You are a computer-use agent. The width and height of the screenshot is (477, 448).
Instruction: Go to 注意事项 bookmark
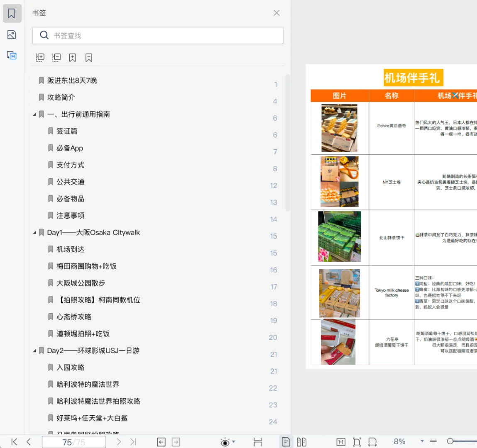click(x=70, y=215)
